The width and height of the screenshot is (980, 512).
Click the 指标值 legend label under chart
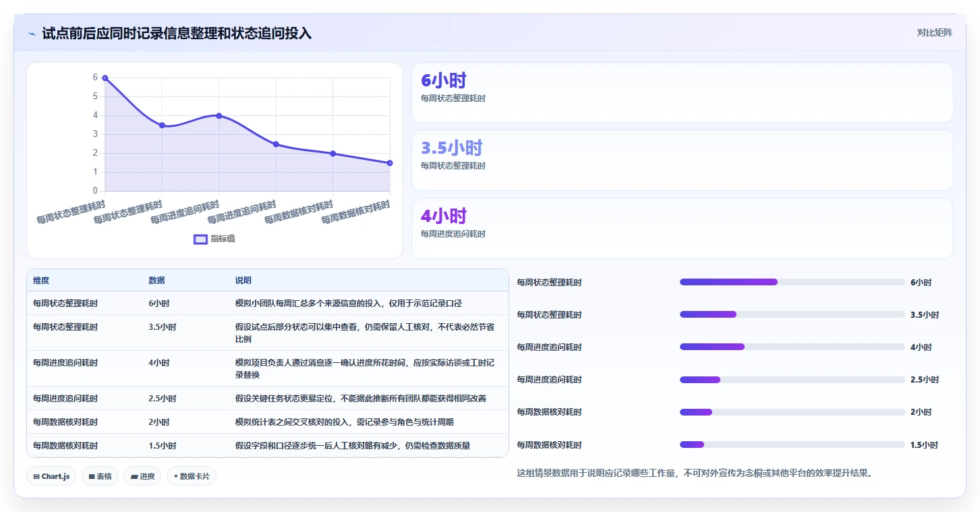[223, 239]
